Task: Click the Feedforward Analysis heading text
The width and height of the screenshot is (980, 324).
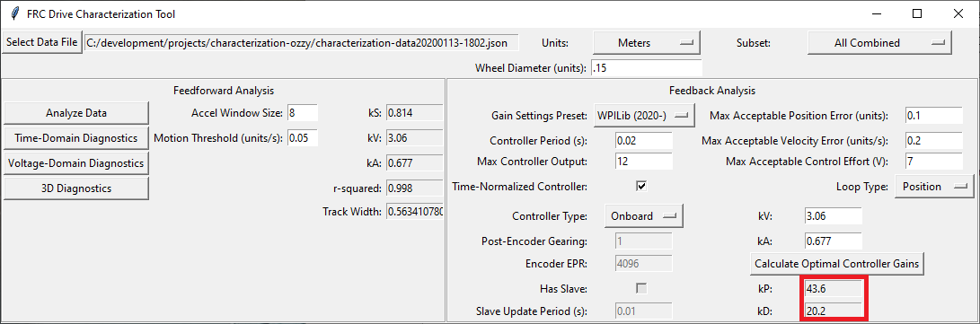Action: (x=223, y=91)
